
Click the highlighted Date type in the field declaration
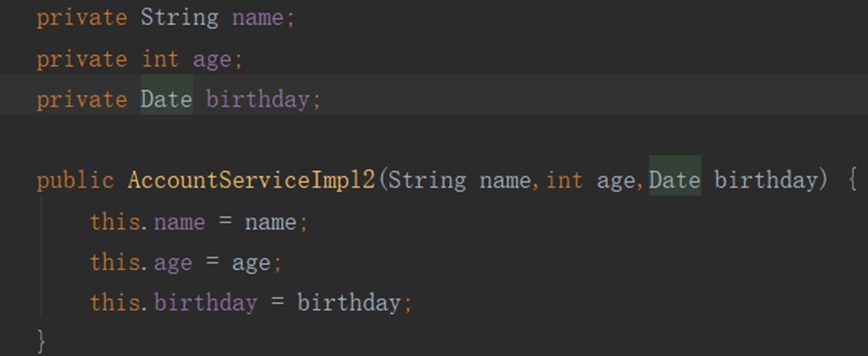click(166, 99)
